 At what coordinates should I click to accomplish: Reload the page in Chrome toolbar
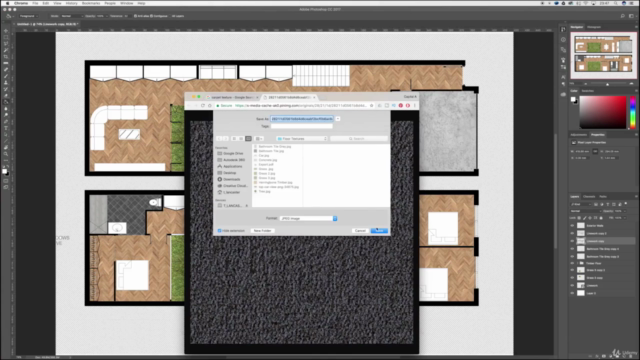click(x=203, y=105)
